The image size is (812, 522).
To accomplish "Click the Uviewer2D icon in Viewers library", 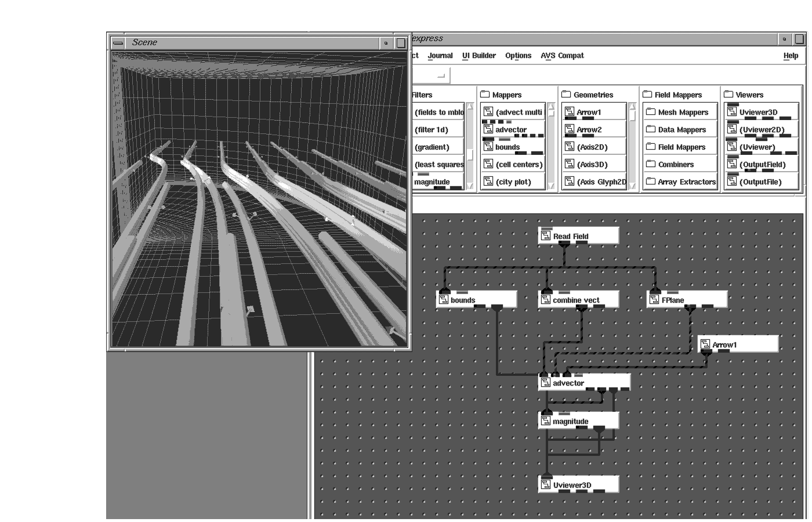I will tap(732, 130).
